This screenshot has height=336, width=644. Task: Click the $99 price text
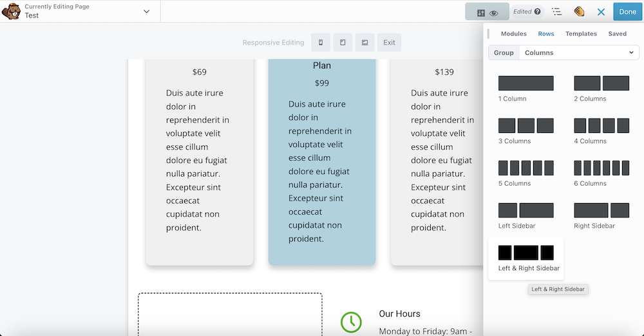[x=321, y=83]
